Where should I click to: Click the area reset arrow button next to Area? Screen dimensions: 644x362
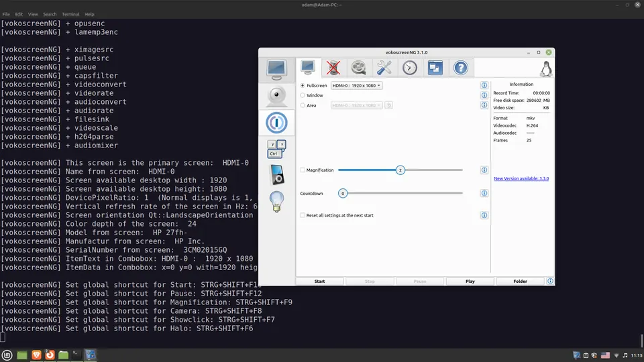[x=388, y=105]
